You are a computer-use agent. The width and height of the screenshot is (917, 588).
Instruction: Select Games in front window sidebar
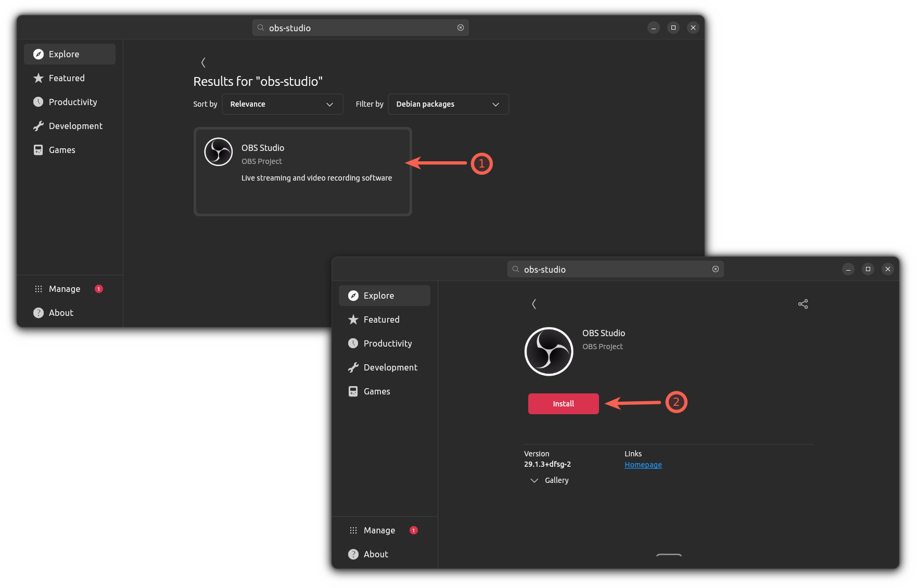[385, 391]
